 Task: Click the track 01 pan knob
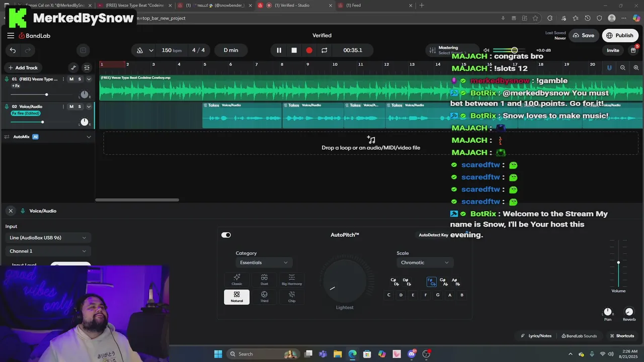pyautogui.click(x=85, y=95)
